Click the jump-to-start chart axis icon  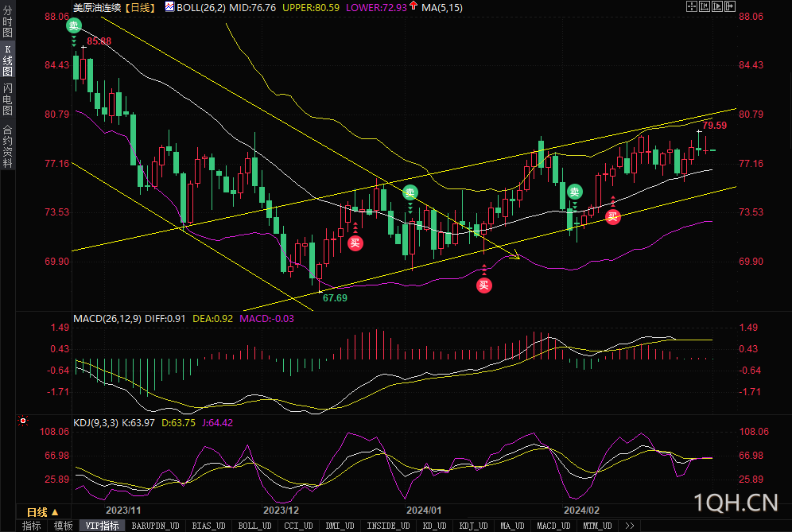[705, 6]
